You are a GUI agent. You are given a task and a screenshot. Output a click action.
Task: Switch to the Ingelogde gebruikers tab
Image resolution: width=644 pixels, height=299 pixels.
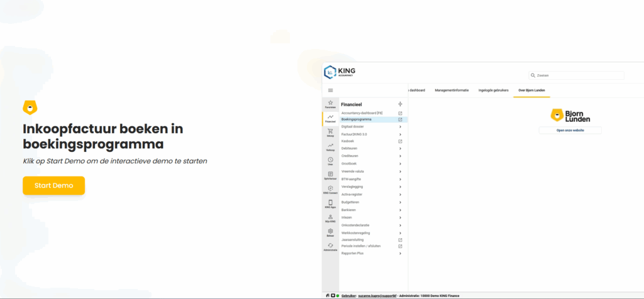[x=493, y=90]
